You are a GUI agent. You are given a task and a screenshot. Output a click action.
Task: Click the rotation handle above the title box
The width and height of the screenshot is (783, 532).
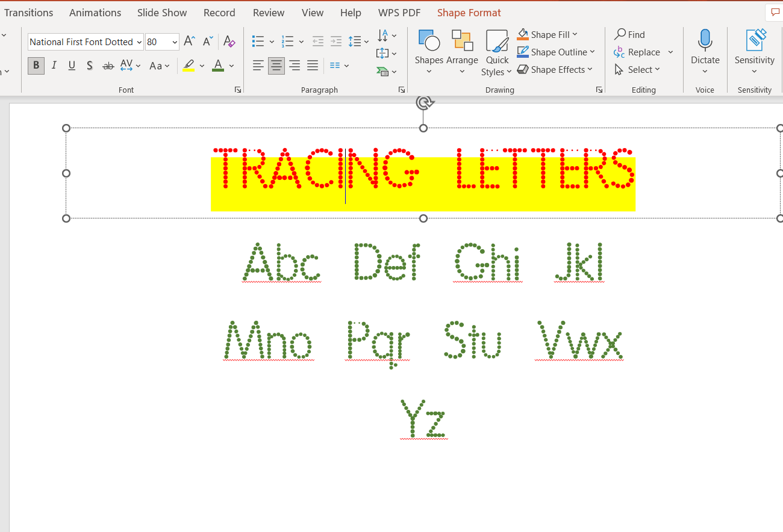pyautogui.click(x=424, y=103)
